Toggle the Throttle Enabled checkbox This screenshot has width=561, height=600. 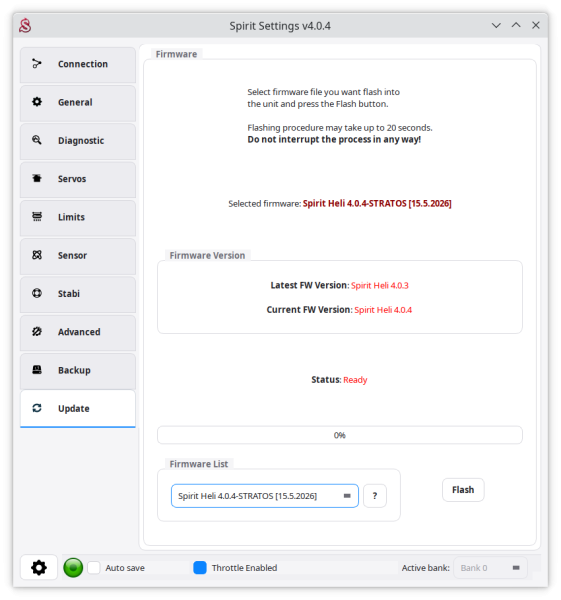coord(200,567)
